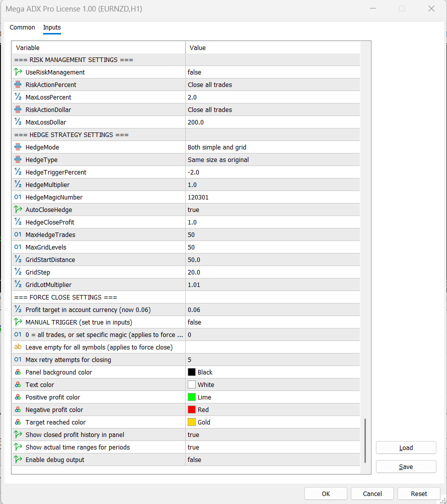Toggle Enable debug output false value
Screen dimensions: 447x504
(x=273, y=459)
